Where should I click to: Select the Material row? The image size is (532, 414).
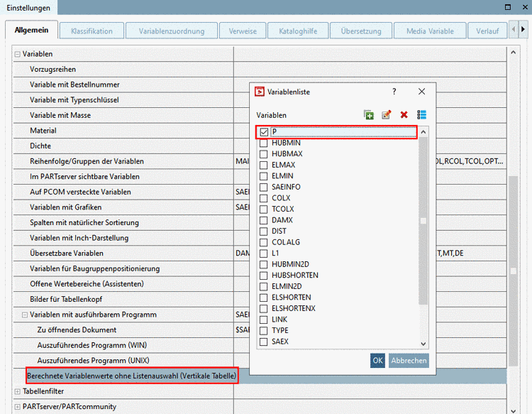pyautogui.click(x=260, y=131)
